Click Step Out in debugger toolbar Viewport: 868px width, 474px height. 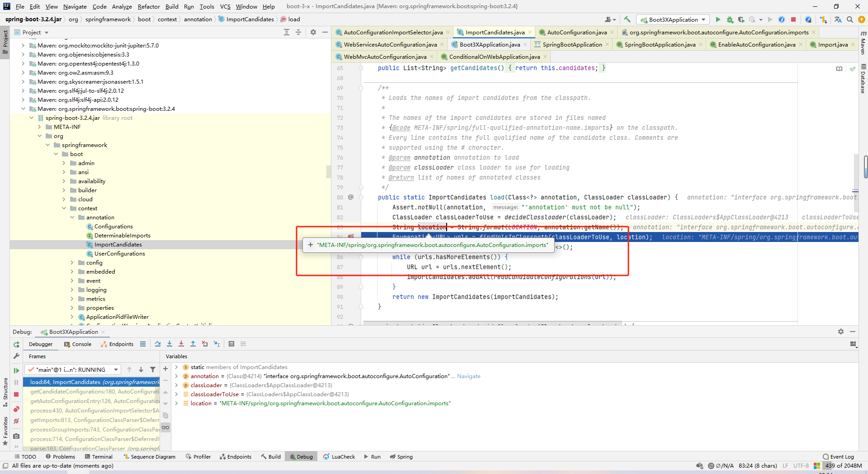[193, 344]
